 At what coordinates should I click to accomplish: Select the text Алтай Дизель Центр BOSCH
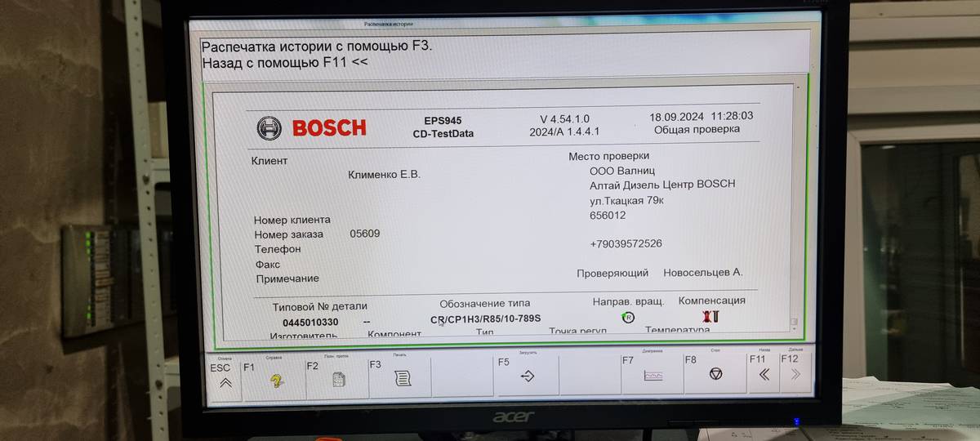662,185
